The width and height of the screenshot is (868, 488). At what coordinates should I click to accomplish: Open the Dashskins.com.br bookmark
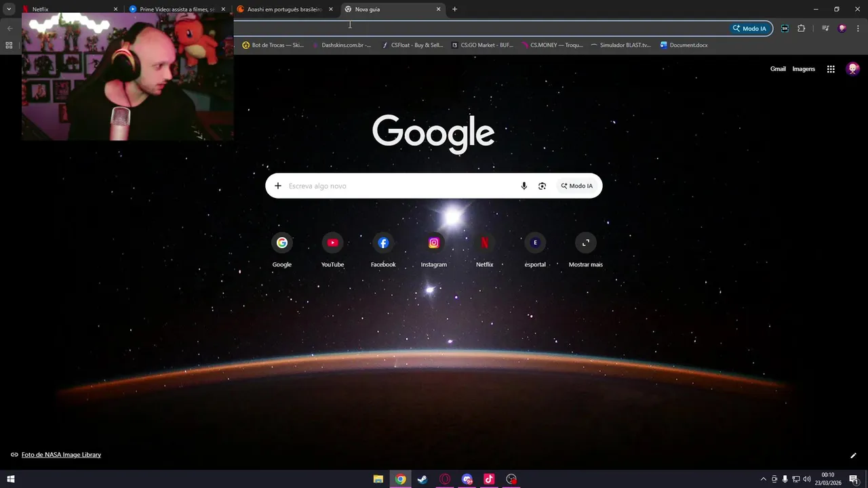[x=342, y=45]
